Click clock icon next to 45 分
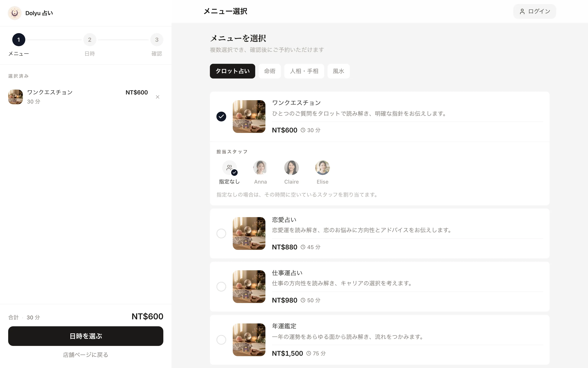Viewport: 588px width, 368px height. (x=303, y=247)
